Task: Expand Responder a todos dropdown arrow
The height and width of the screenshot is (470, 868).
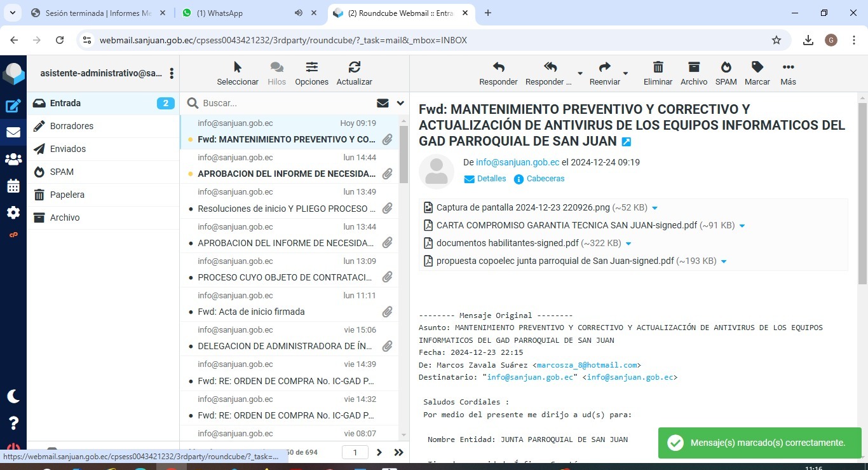Action: (580, 73)
